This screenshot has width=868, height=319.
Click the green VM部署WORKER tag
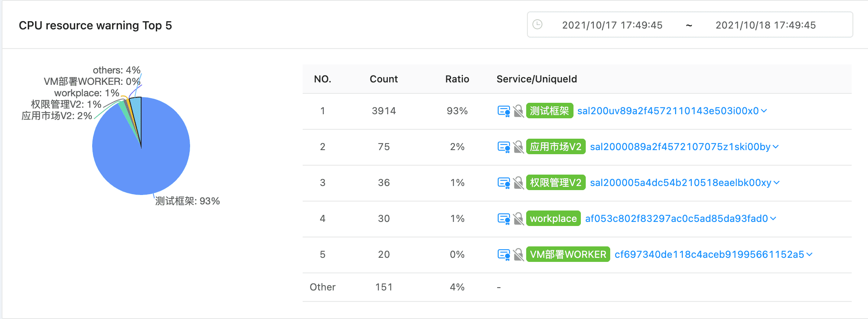[x=568, y=255]
